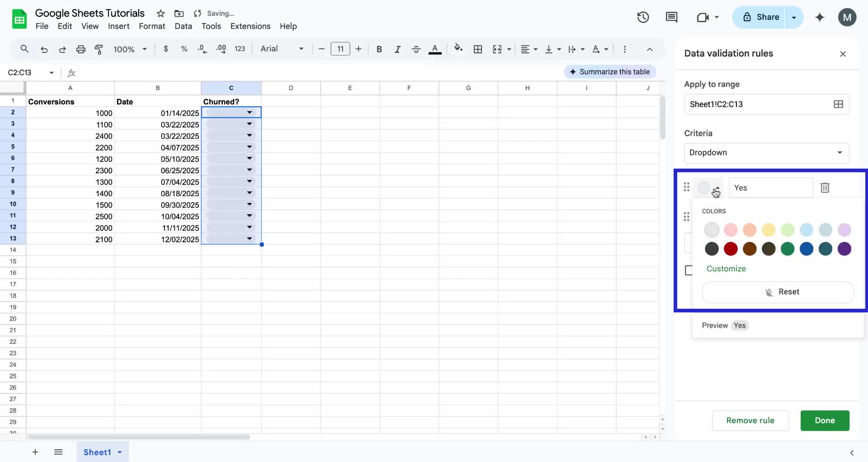Open the Criteria dropdown showing Dropdown
Screen dimensions: 868x462
[766, 153]
